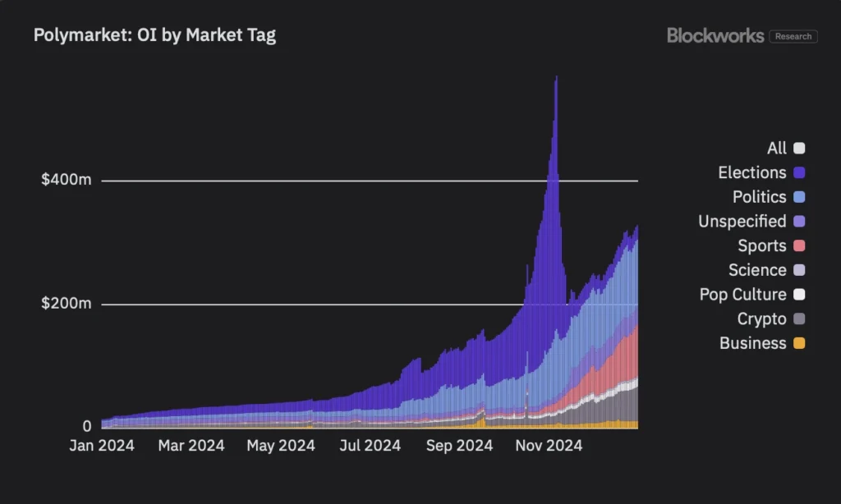
Task: Click the Unspecified legend color swatch
Action: coord(799,222)
